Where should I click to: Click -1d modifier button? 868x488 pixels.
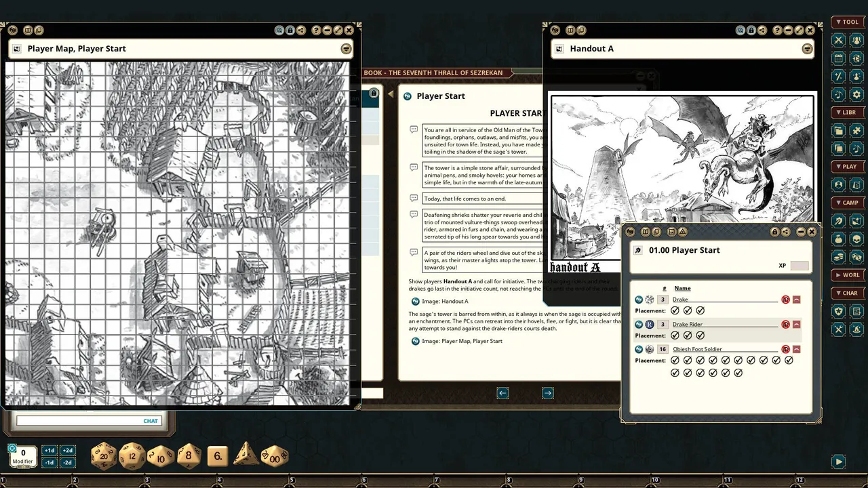(x=50, y=463)
